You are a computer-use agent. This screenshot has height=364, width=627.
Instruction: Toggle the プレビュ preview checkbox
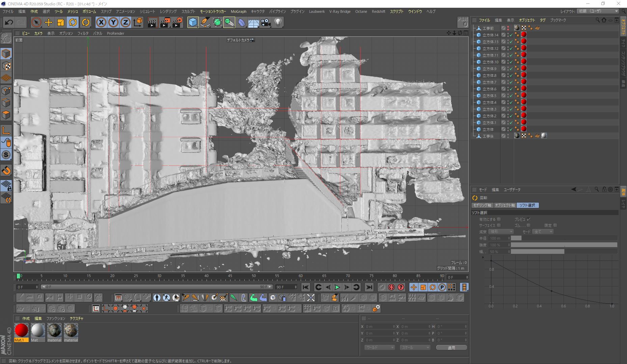tap(528, 219)
